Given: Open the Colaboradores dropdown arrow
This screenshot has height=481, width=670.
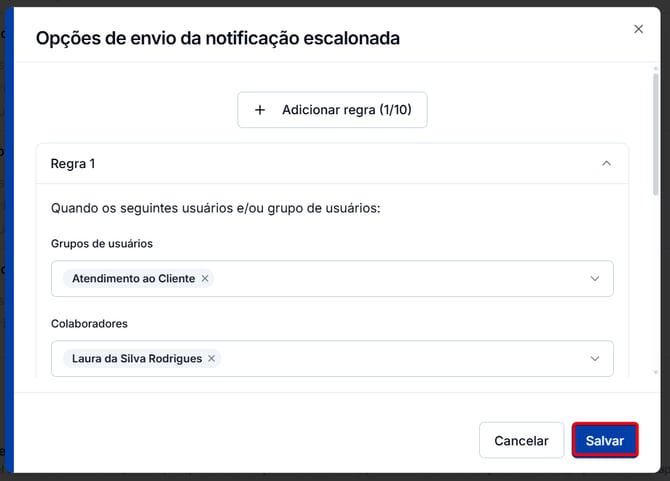Looking at the screenshot, I should coord(595,358).
